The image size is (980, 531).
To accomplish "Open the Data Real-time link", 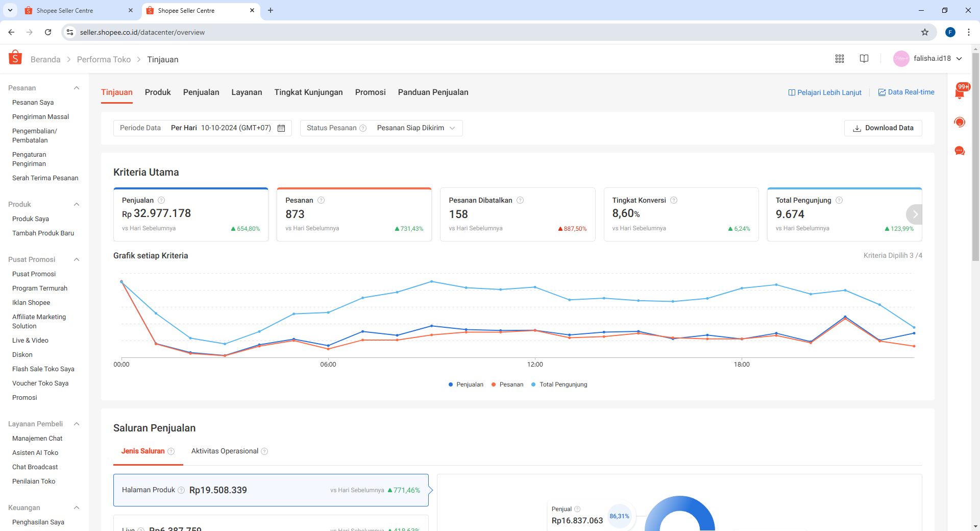I will point(906,92).
